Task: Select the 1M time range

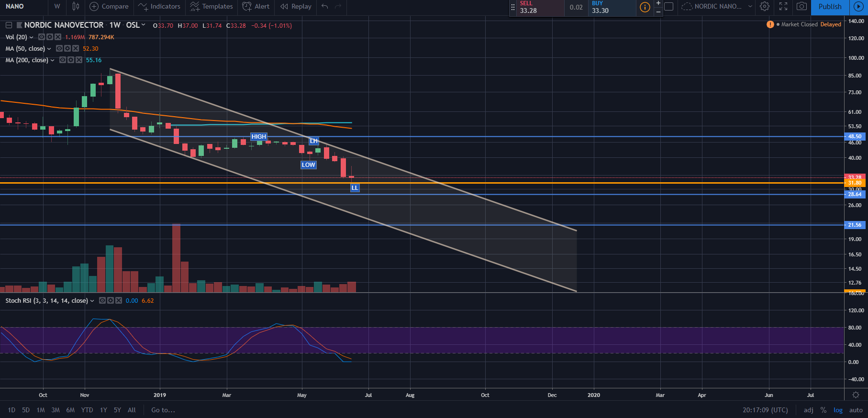Action: [41, 410]
